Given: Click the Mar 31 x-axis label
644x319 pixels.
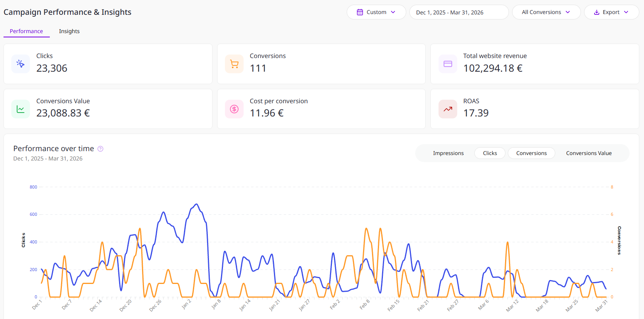Looking at the screenshot, I should (x=601, y=305).
